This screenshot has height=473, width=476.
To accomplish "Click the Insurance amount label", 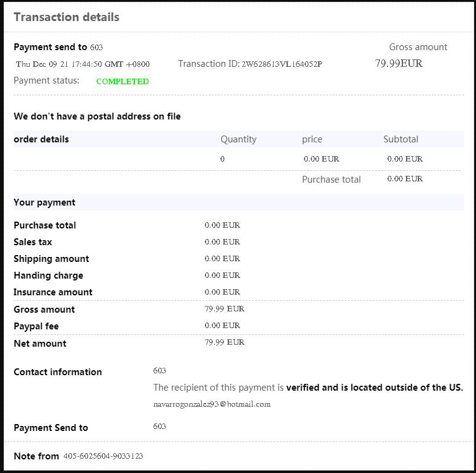I will pyautogui.click(x=53, y=292).
